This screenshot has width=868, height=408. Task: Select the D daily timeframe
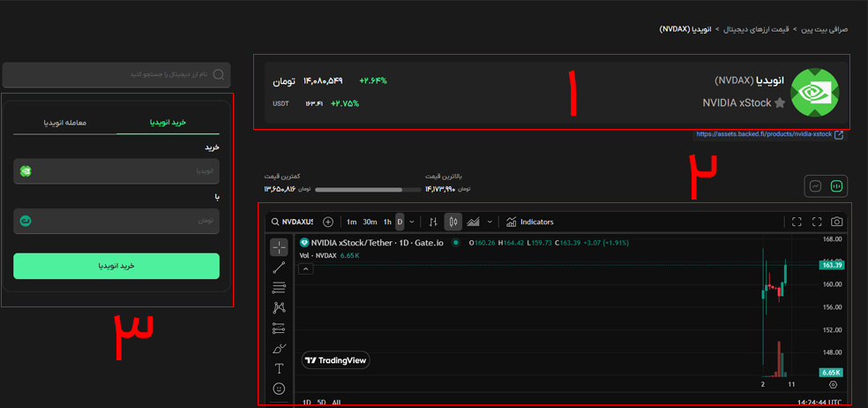400,222
